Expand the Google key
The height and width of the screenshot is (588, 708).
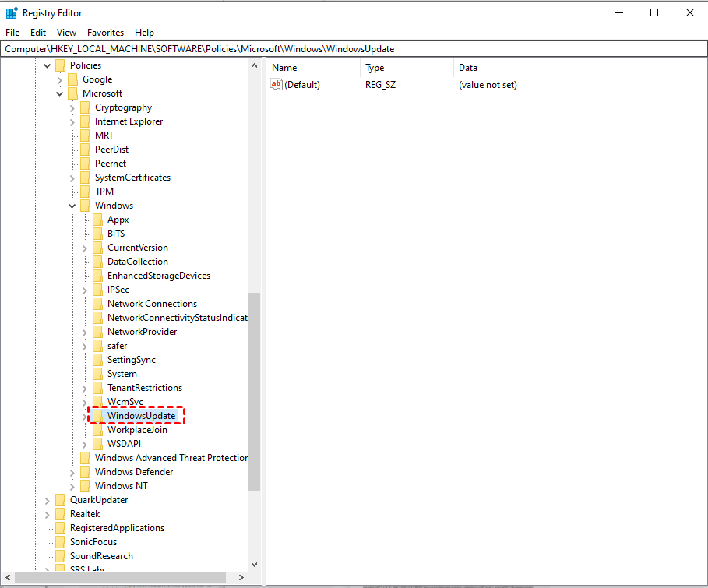point(60,80)
